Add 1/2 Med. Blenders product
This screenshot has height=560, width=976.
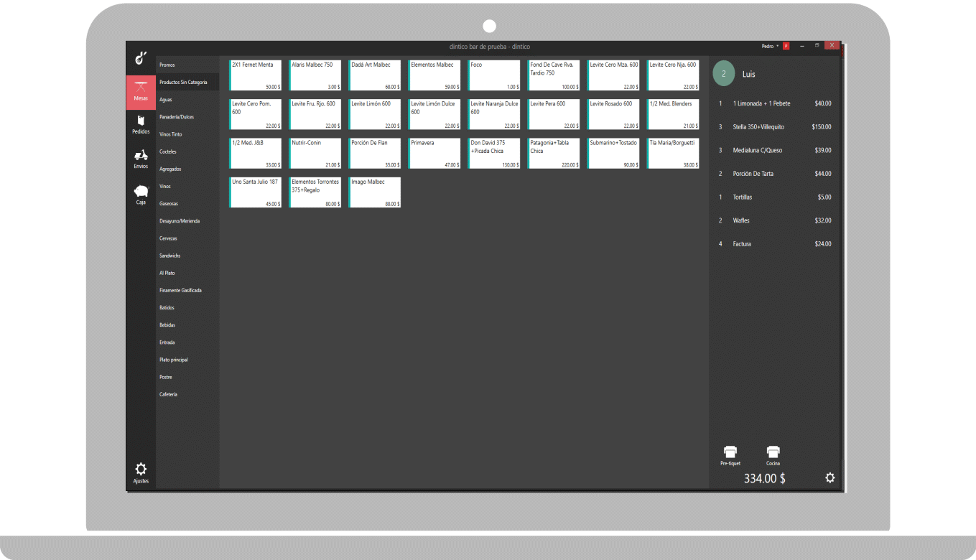click(673, 115)
